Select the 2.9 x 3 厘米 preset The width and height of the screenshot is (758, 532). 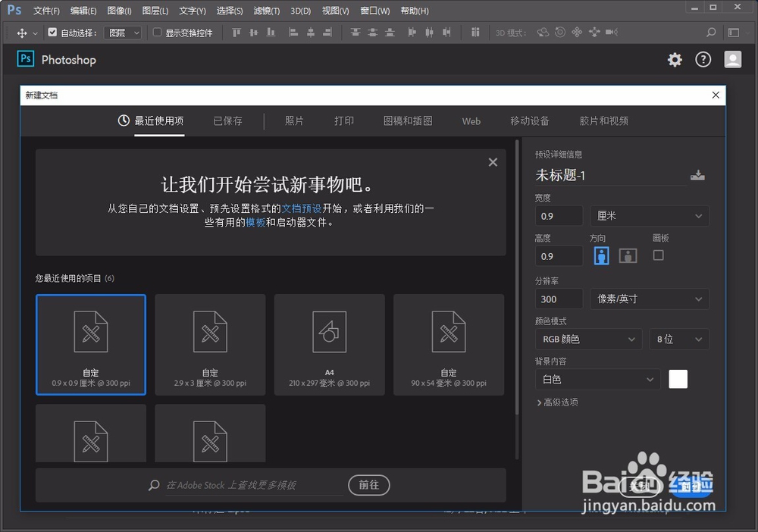(x=210, y=345)
